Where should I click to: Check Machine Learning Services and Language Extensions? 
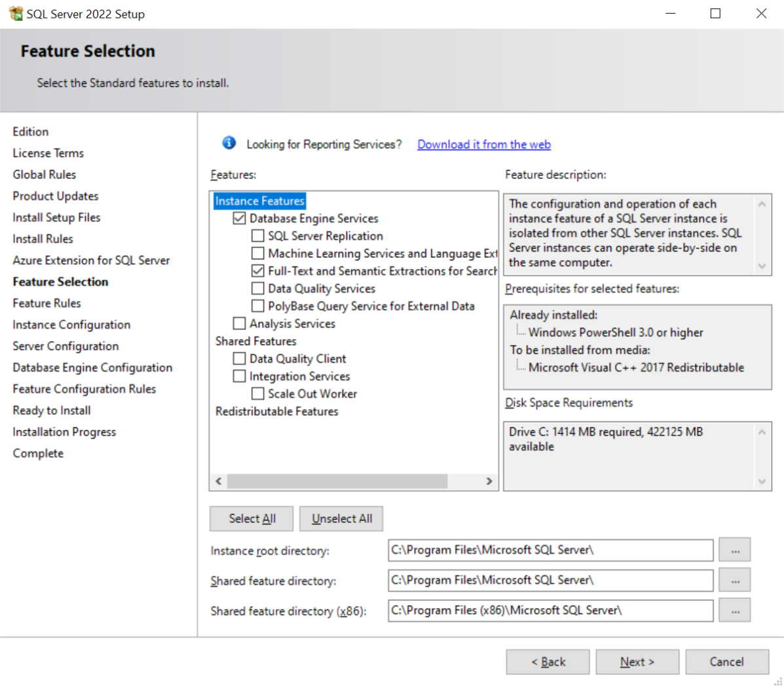(257, 253)
